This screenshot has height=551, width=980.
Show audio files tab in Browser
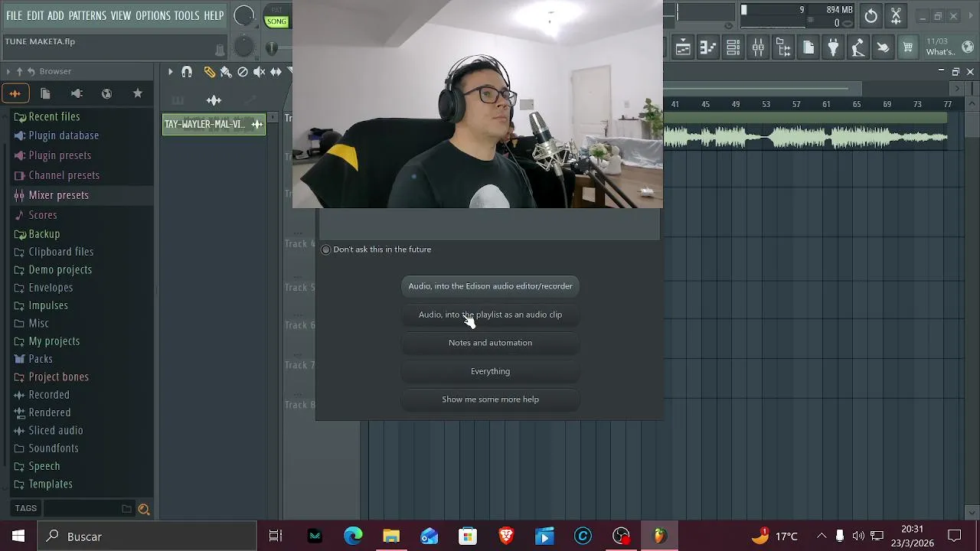click(x=15, y=93)
